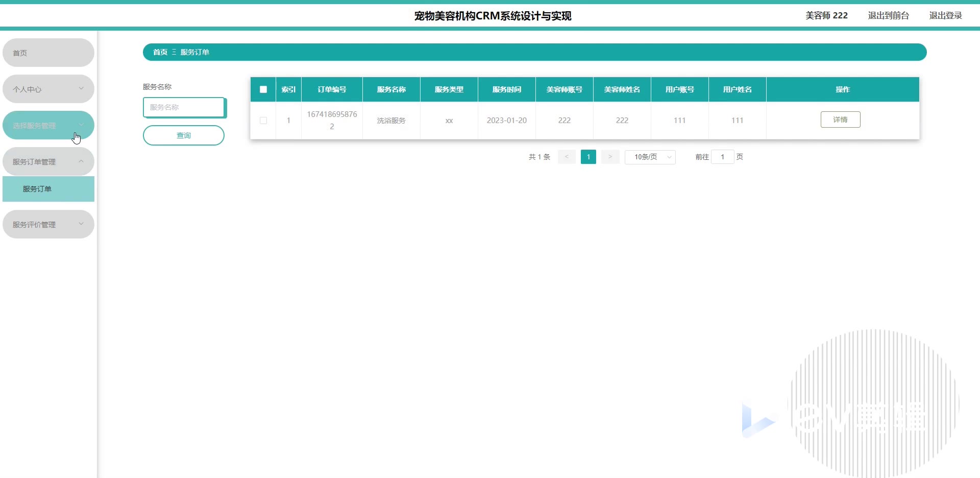Click the 订单编号 column header
The image size is (980, 478).
tap(332, 89)
